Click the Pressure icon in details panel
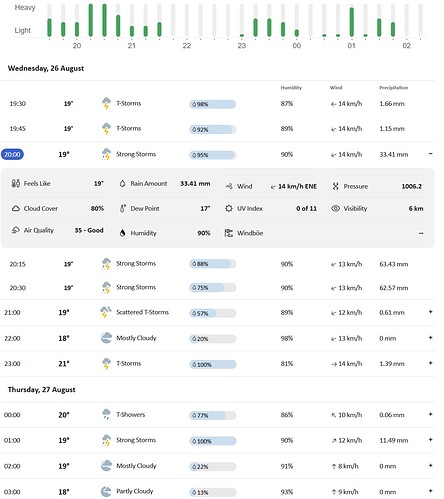Screen dimensions: 444x499 click(x=335, y=186)
